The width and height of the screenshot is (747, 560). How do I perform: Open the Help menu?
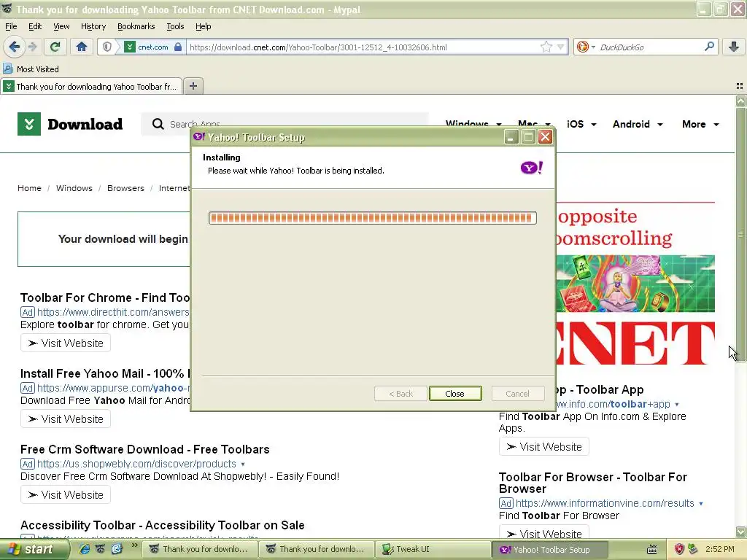click(x=203, y=26)
